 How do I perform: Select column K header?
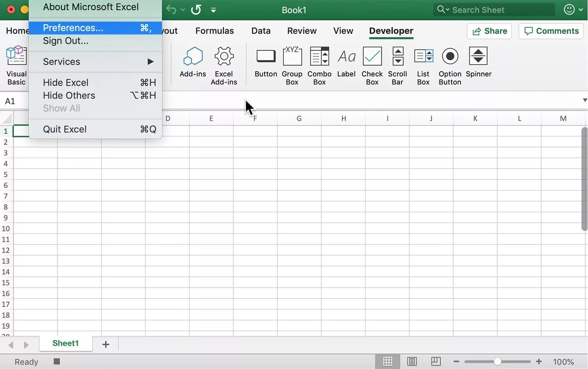click(x=475, y=119)
